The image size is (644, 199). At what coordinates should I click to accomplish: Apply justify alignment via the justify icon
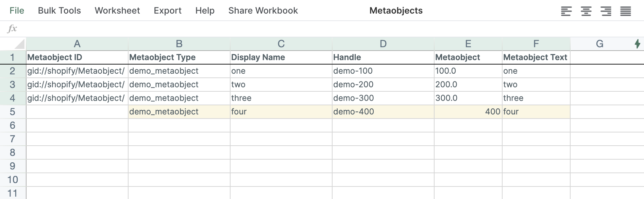pyautogui.click(x=626, y=11)
